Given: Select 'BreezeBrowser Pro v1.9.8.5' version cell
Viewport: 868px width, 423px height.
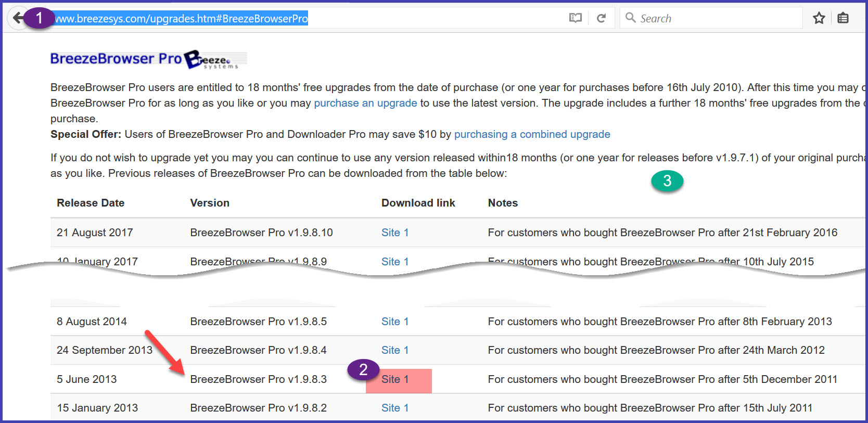Looking at the screenshot, I should pyautogui.click(x=258, y=322).
